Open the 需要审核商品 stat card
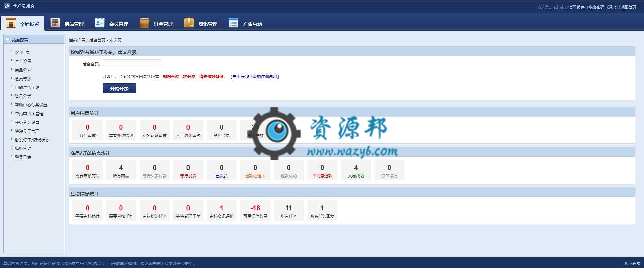644x268 pixels. point(88,170)
